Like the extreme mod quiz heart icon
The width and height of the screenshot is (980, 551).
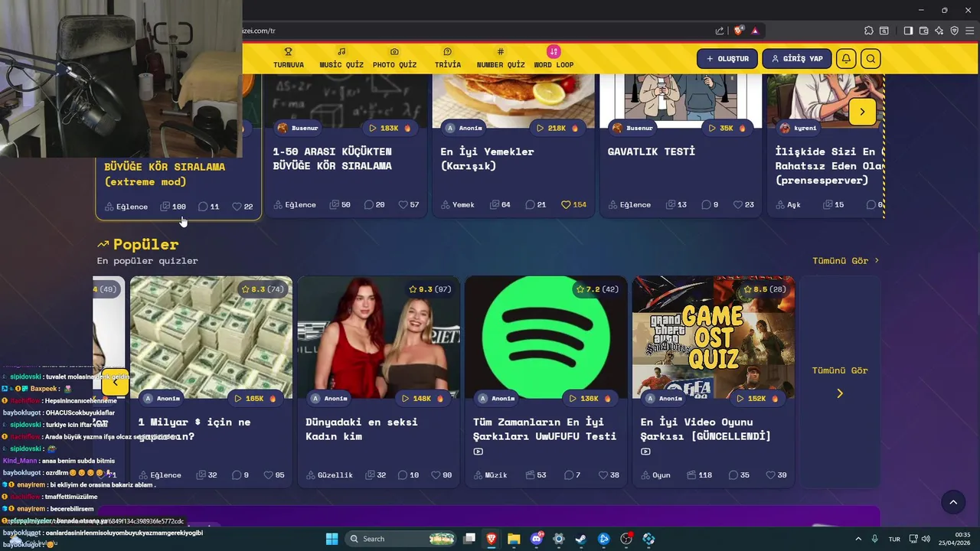[x=237, y=207]
